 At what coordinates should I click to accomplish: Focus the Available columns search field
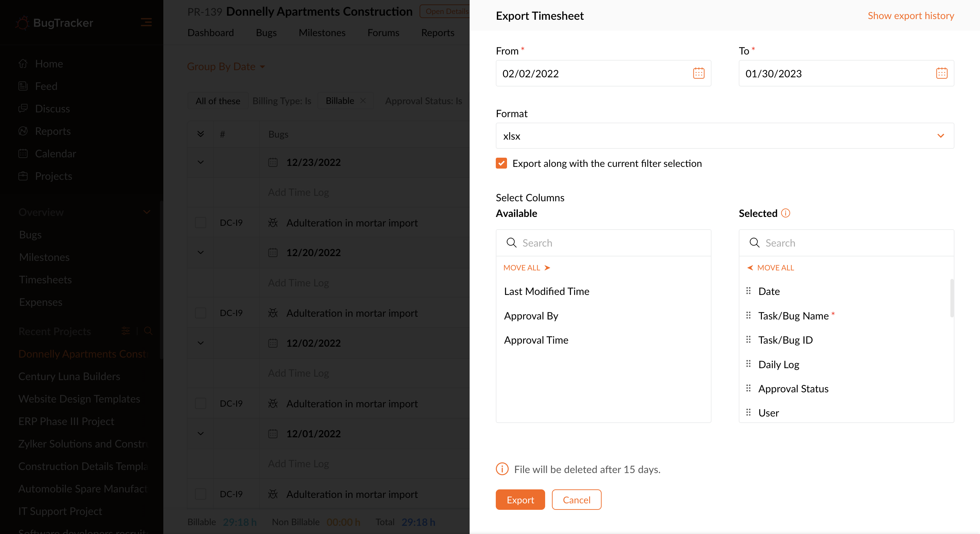[603, 242]
